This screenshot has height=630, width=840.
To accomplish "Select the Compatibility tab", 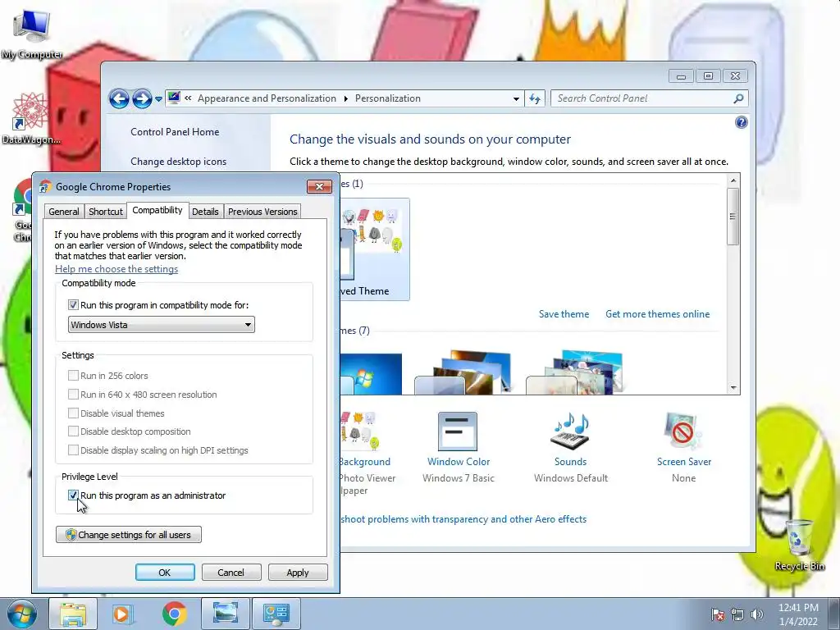I will pyautogui.click(x=157, y=210).
